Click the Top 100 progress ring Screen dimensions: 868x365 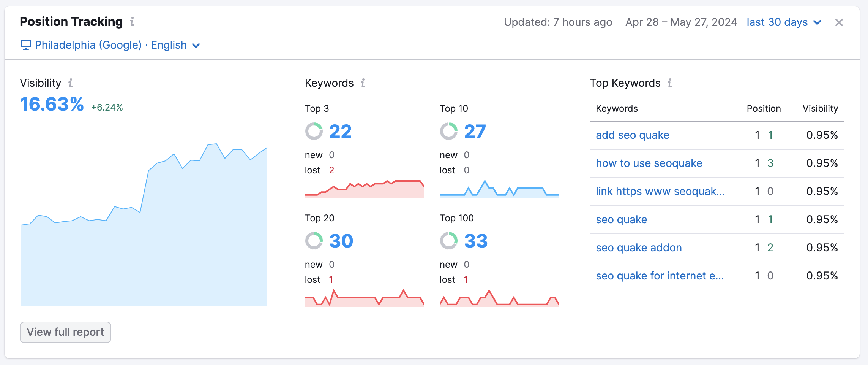tap(449, 240)
